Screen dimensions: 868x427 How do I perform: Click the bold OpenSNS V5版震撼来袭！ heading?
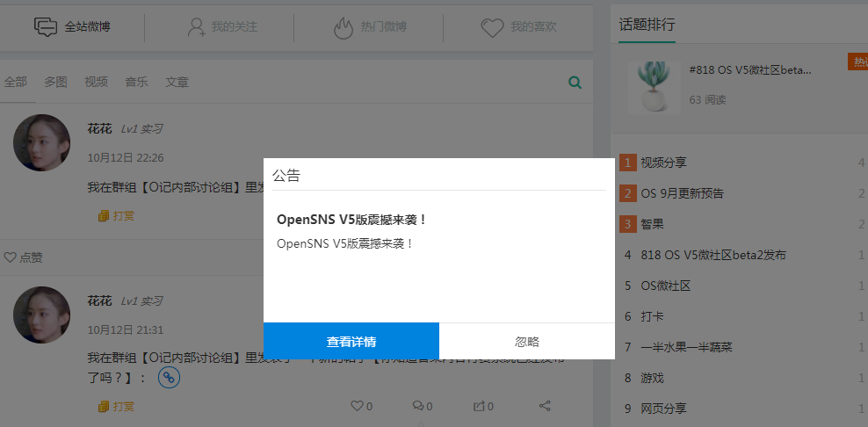click(351, 220)
